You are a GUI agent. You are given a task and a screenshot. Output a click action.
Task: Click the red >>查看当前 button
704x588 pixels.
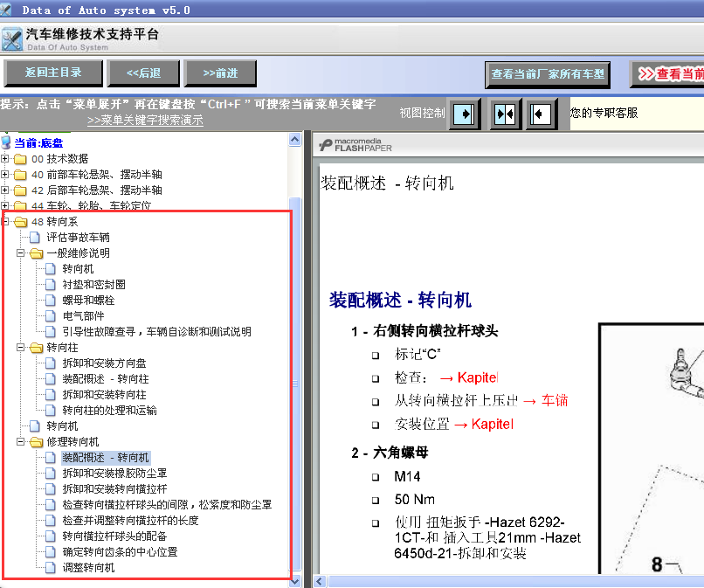pos(667,74)
